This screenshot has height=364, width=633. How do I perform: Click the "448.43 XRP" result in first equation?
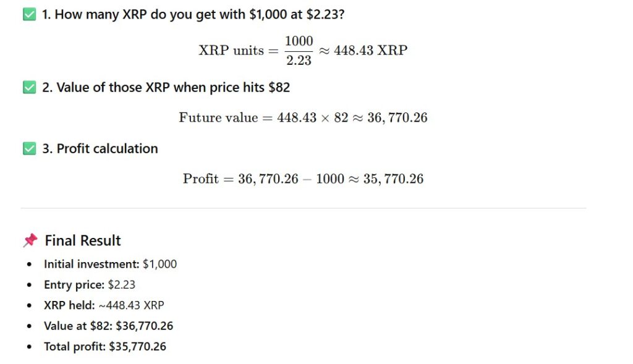click(x=370, y=50)
